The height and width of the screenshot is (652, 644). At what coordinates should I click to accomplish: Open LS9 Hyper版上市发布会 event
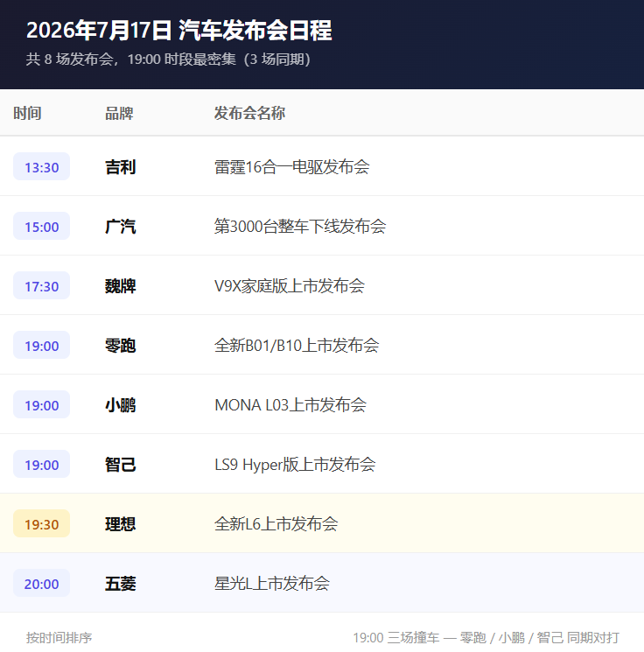[295, 465]
